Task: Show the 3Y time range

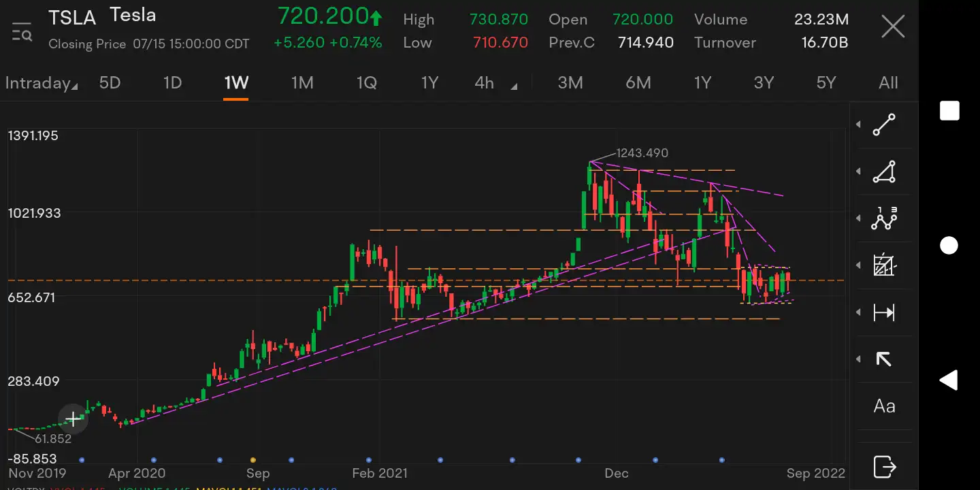Action: [764, 83]
